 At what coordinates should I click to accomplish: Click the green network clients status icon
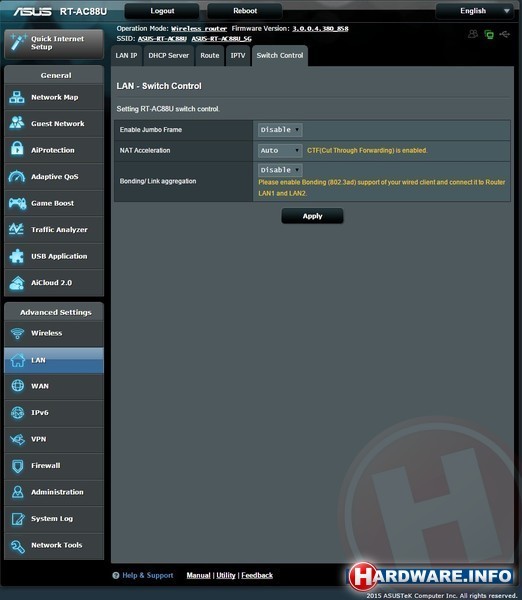pos(489,34)
